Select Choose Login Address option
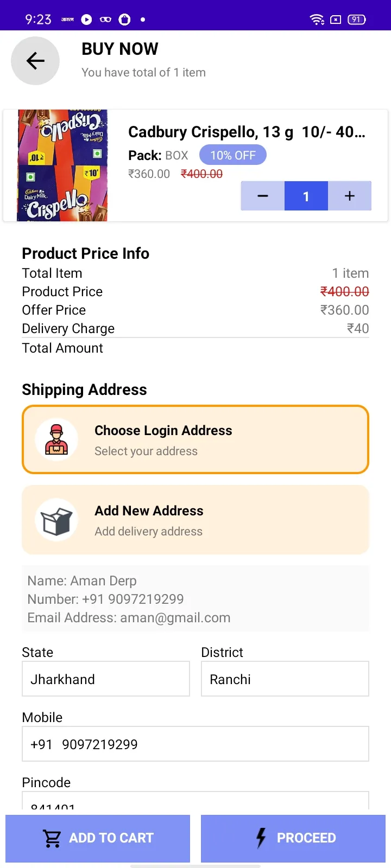Image resolution: width=391 pixels, height=868 pixels. point(195,439)
